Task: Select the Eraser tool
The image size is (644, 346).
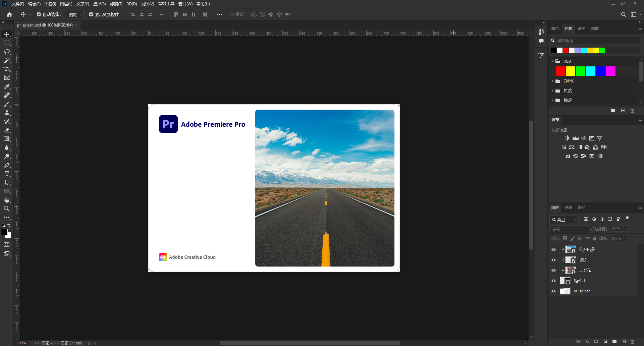Action: point(7,130)
